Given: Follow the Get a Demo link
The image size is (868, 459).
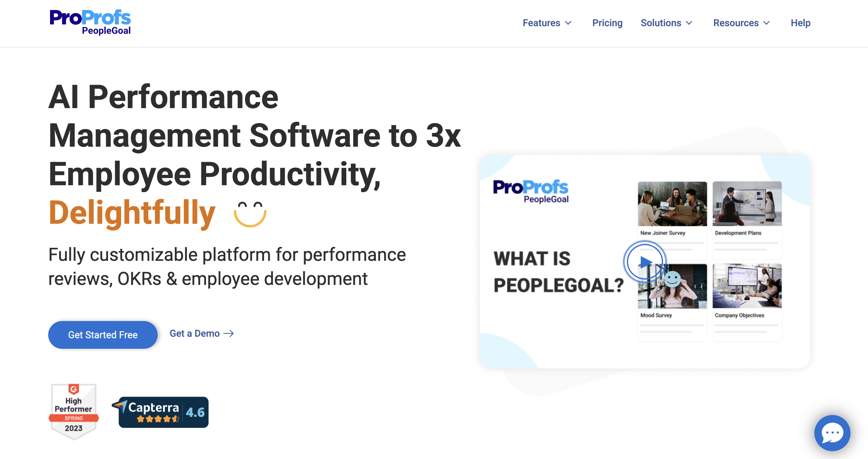Looking at the screenshot, I should (x=202, y=333).
